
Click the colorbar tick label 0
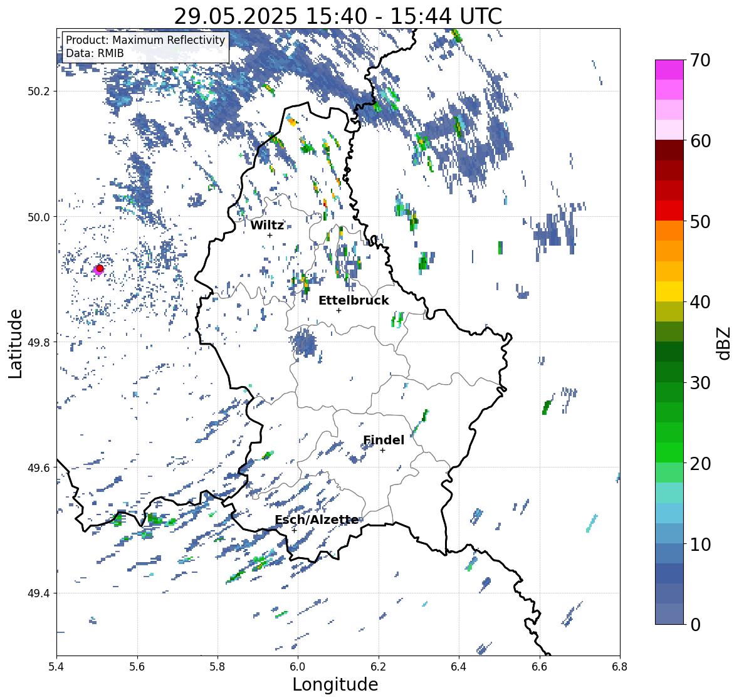pyautogui.click(x=696, y=625)
